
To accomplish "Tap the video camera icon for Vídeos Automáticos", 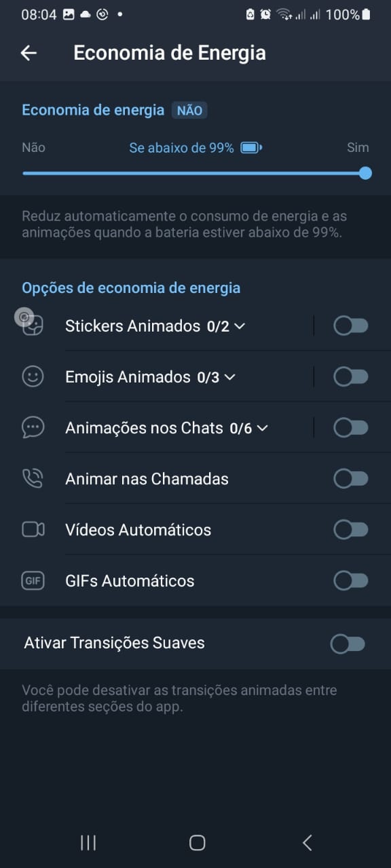I will [x=33, y=530].
